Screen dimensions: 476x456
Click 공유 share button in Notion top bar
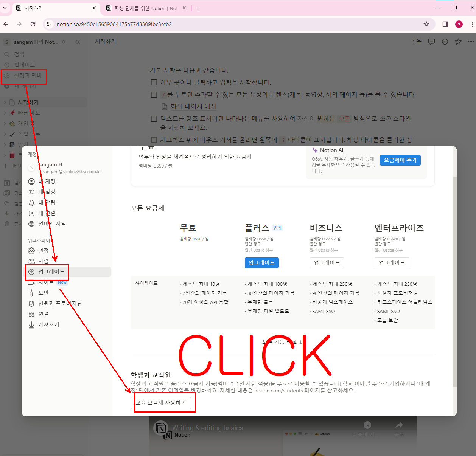click(416, 42)
